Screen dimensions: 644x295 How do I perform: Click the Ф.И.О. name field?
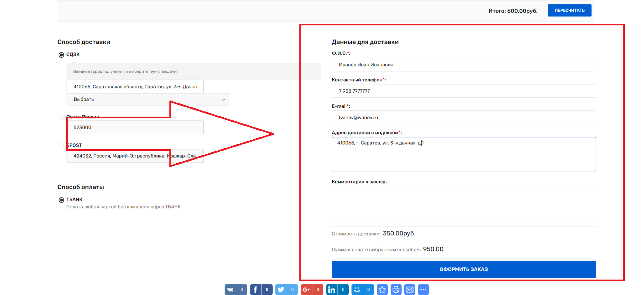tap(463, 65)
